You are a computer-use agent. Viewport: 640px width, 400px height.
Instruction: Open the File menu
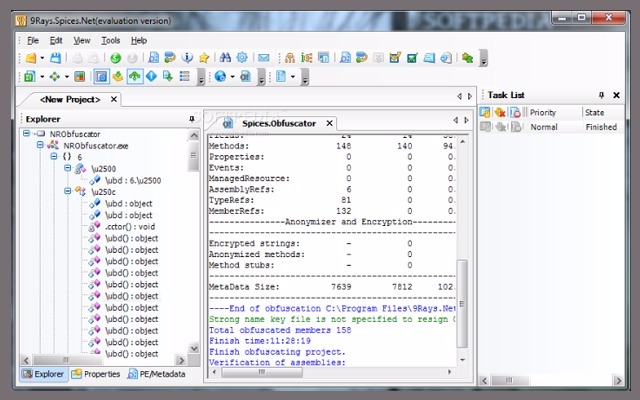[x=33, y=40]
